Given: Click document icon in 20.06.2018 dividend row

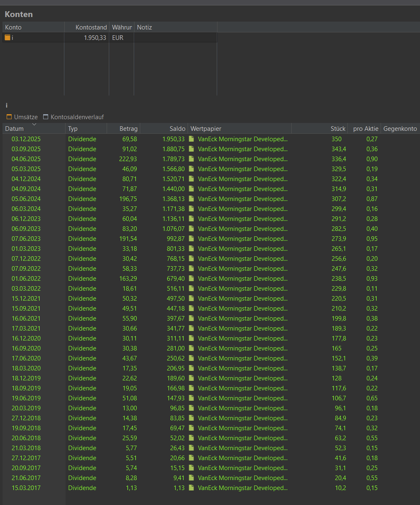Looking at the screenshot, I should [x=191, y=438].
